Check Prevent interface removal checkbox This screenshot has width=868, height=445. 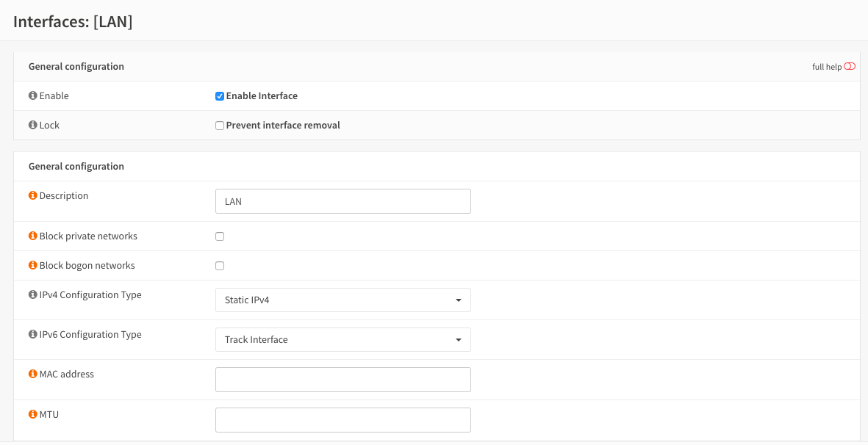(x=219, y=126)
